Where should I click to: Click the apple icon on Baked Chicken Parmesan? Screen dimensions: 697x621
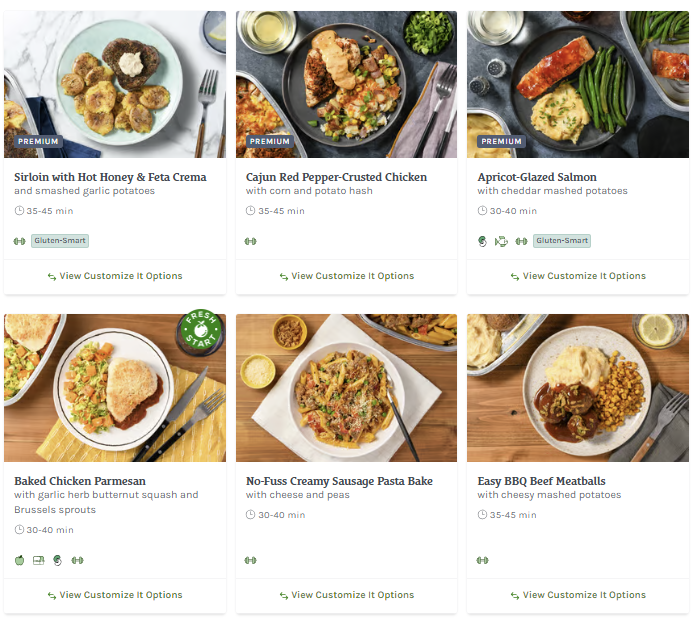pos(19,560)
